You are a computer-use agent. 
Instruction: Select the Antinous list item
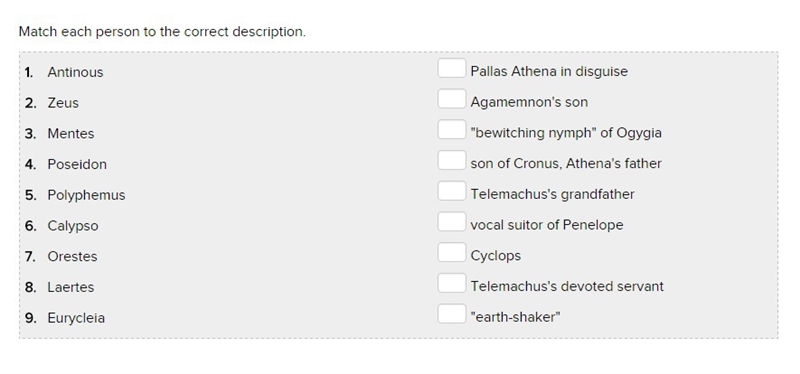[x=75, y=72]
